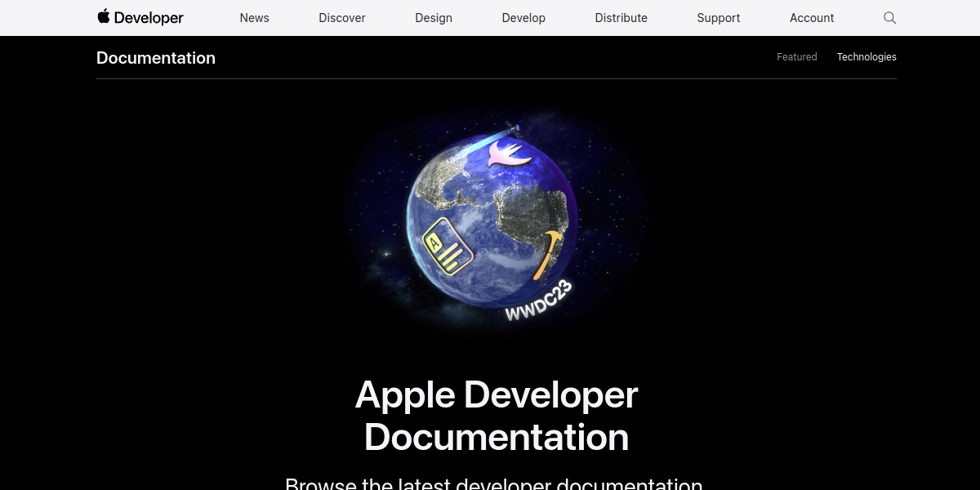Open the Account page link
Viewport: 980px width, 490px height.
812,18
